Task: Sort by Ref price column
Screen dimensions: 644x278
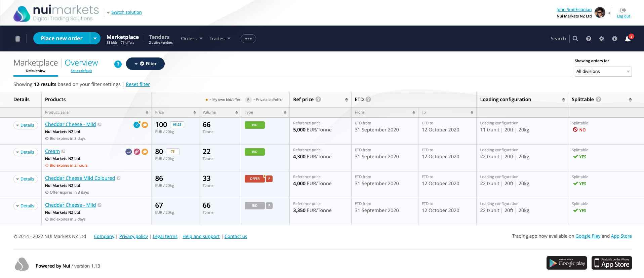Action: tap(347, 100)
